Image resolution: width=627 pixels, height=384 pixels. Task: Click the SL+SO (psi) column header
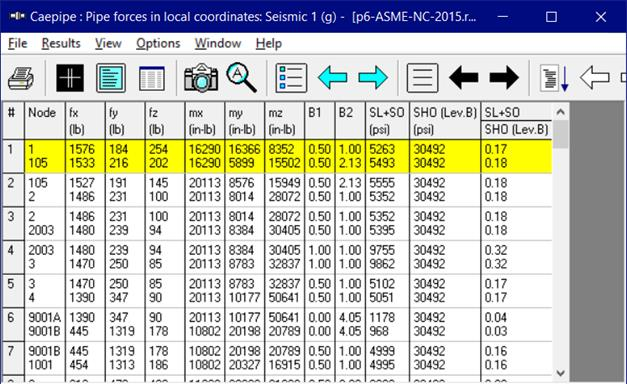coord(387,121)
